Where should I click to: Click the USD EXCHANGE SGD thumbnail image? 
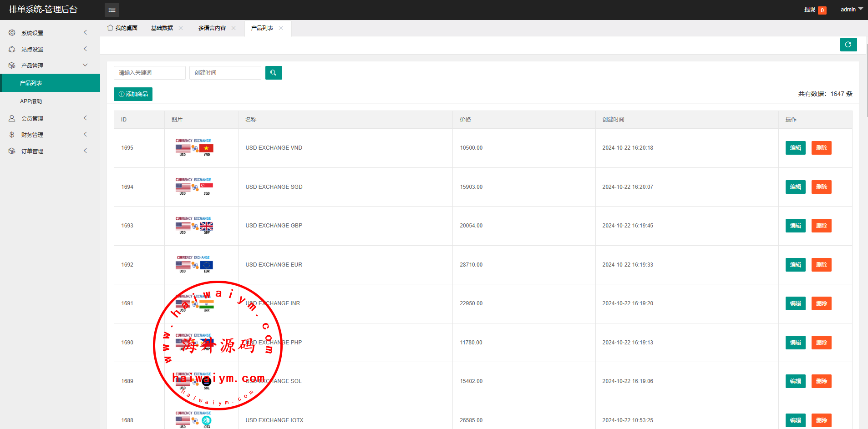click(x=194, y=187)
